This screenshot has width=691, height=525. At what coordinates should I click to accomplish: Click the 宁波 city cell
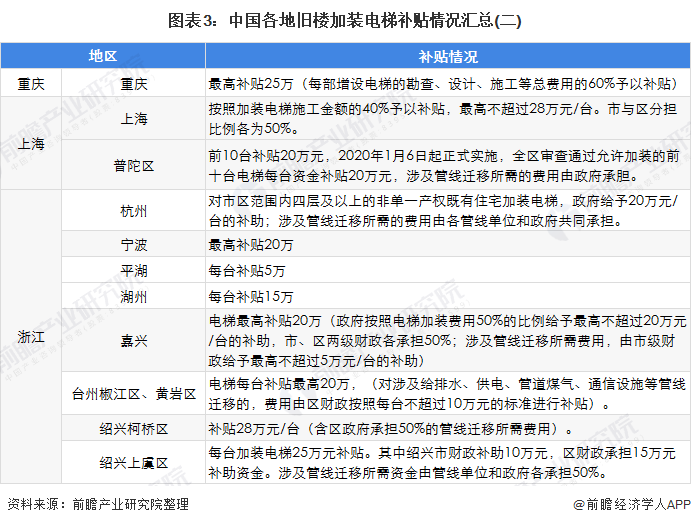pos(134,244)
